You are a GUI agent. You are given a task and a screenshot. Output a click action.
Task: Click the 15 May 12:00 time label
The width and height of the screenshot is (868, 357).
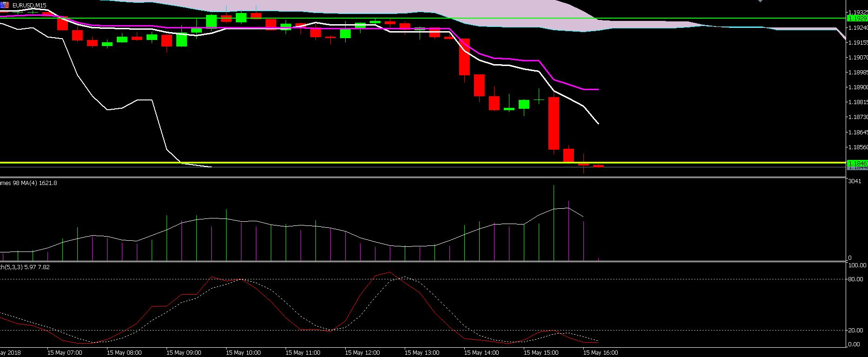point(362,353)
